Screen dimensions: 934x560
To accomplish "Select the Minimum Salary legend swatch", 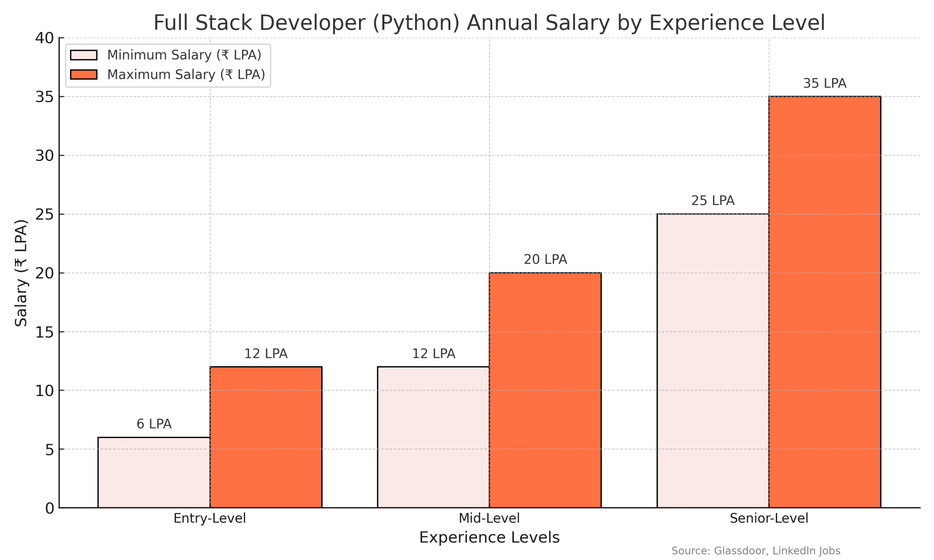I will (x=84, y=55).
